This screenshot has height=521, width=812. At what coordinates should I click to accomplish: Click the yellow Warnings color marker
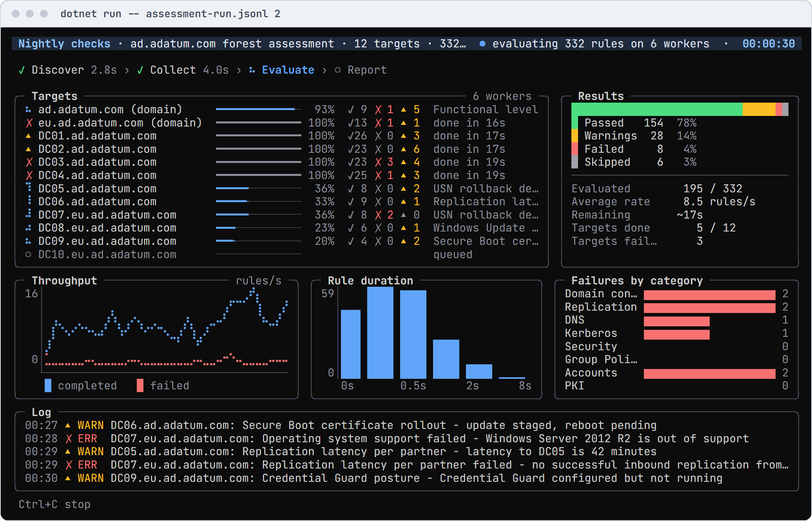point(575,136)
